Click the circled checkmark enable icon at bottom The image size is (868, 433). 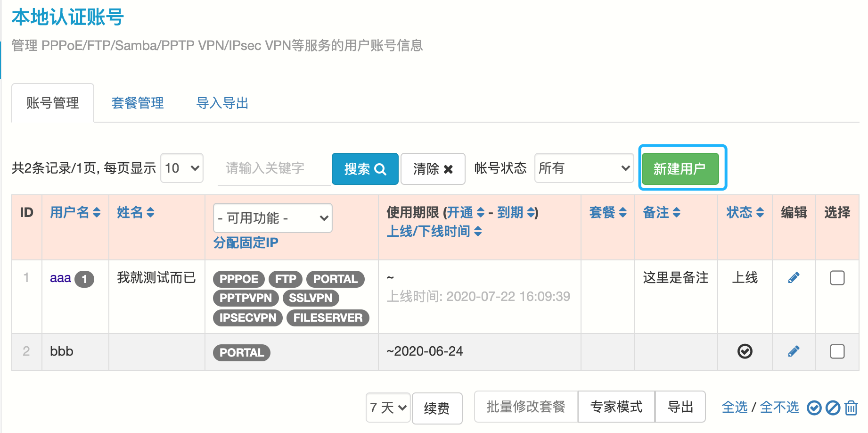[814, 408]
